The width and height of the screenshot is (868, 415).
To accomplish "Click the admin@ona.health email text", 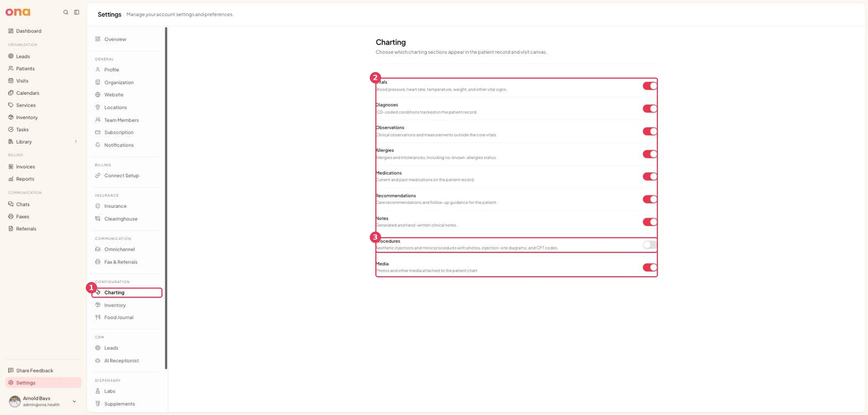I will [x=41, y=404].
